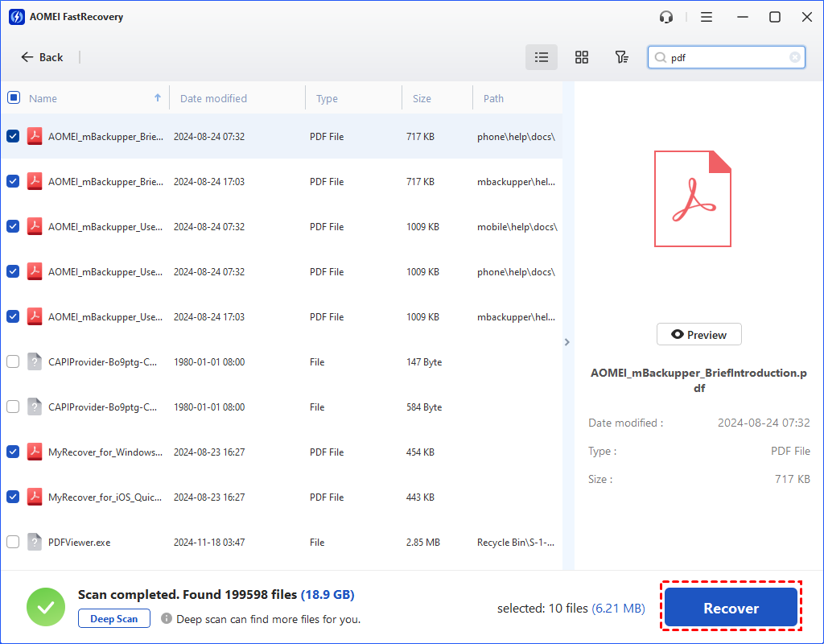This screenshot has height=644, width=824.
Task: Check the PDFViewer.exe file checkbox
Action: [13, 542]
